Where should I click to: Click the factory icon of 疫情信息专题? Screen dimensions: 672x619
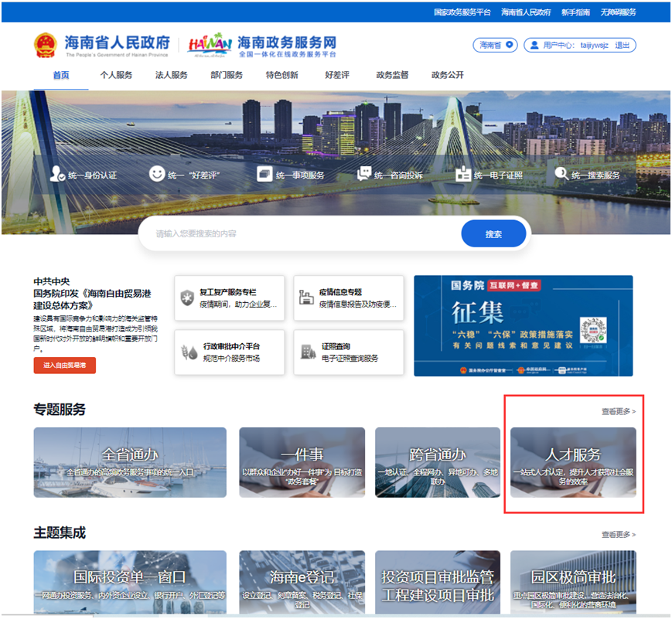[306, 298]
